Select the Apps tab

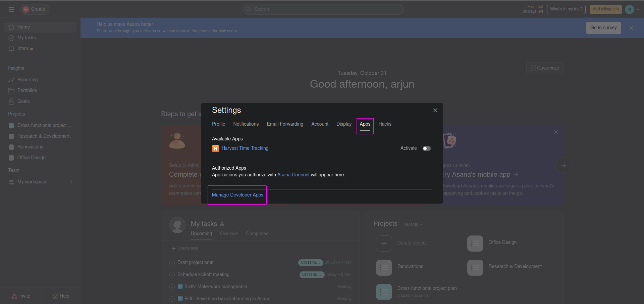point(365,124)
